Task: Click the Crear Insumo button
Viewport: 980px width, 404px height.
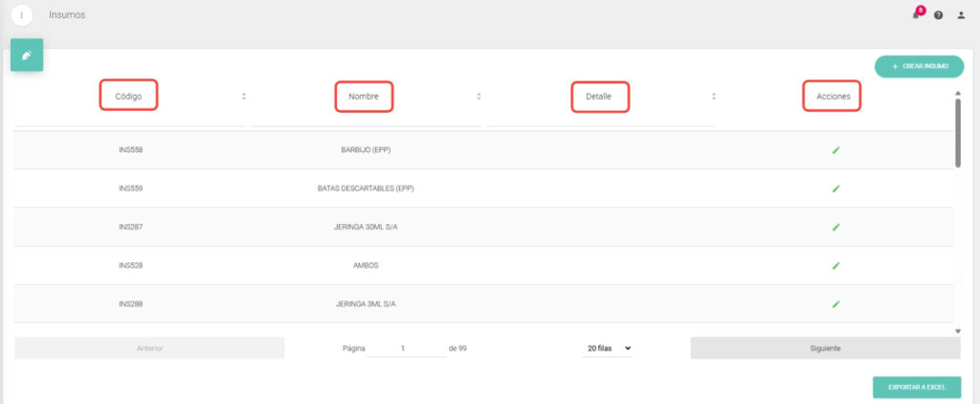Action: 919,66
